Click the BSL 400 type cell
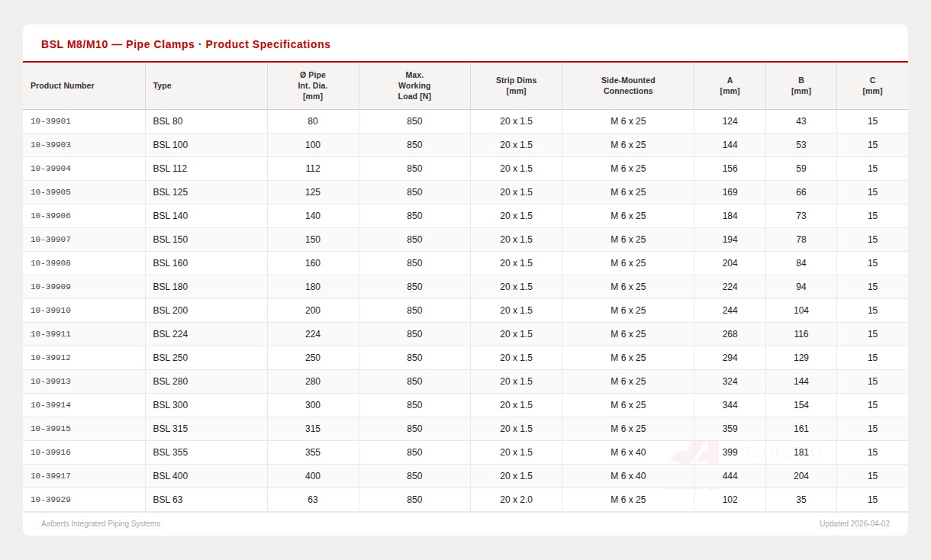Image resolution: width=931 pixels, height=560 pixels. click(x=170, y=476)
